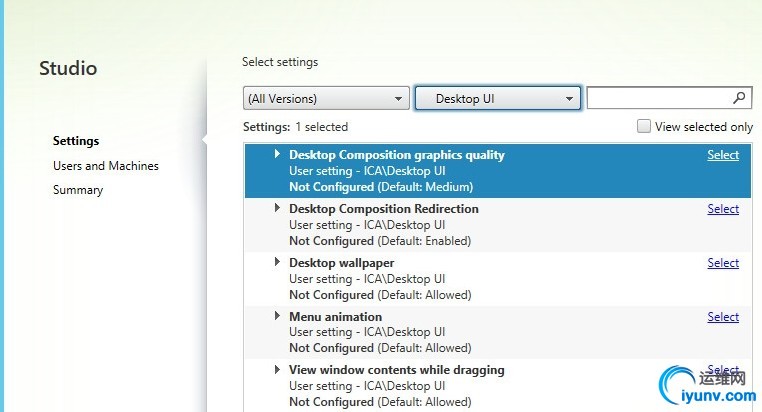Screen dimensions: 762x412
Task: Select the Desktop wallpaper row title
Action: 342,263
